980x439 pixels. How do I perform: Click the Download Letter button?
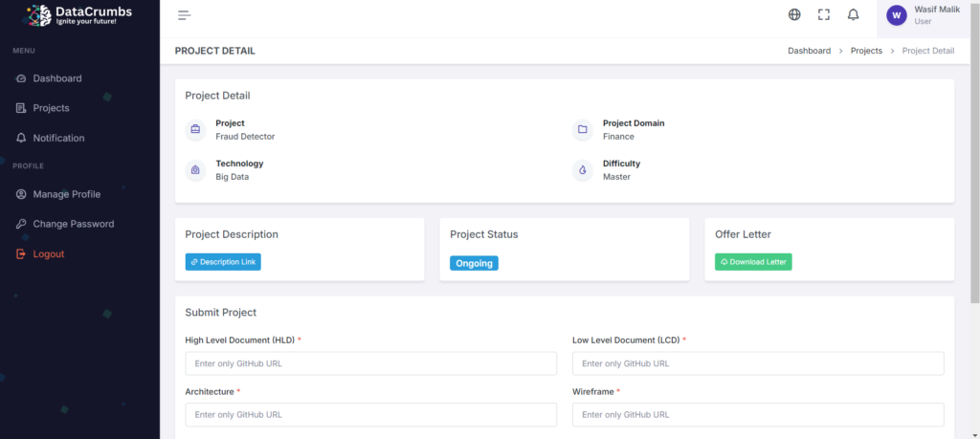click(x=753, y=262)
